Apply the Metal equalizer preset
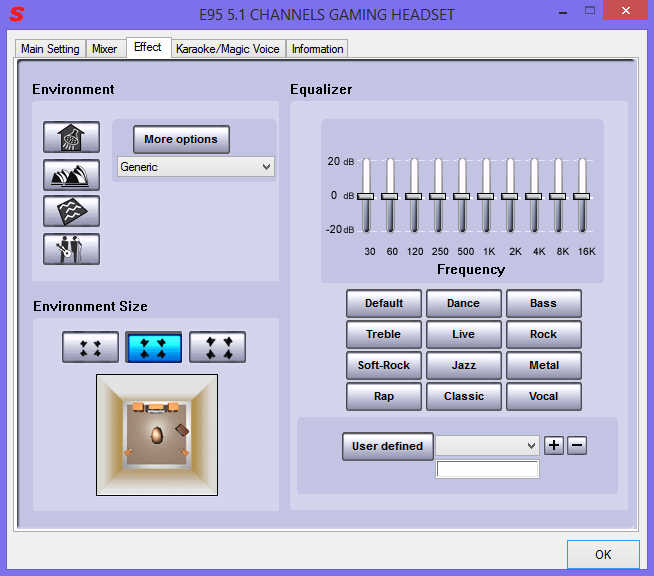The width and height of the screenshot is (654, 576). point(543,365)
